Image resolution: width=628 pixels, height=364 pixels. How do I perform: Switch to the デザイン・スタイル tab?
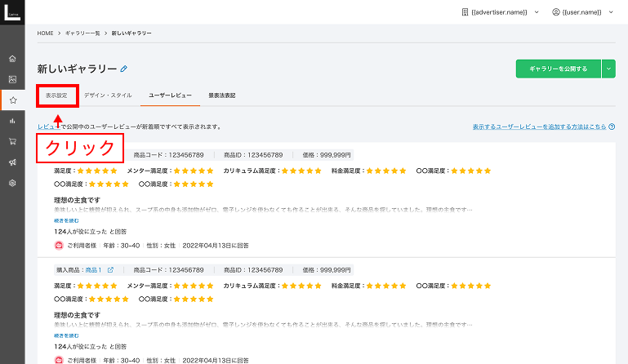pyautogui.click(x=107, y=95)
